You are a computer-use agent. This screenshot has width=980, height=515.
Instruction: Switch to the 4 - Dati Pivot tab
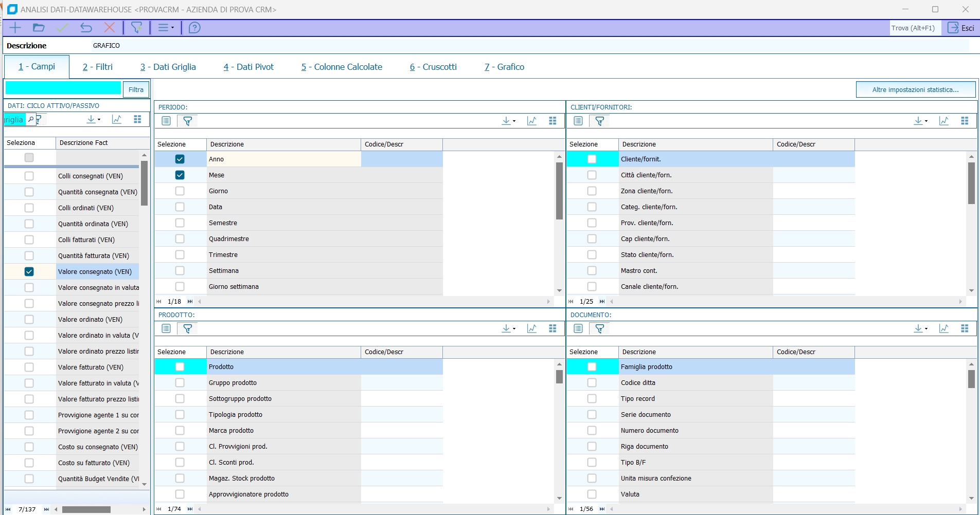click(248, 67)
